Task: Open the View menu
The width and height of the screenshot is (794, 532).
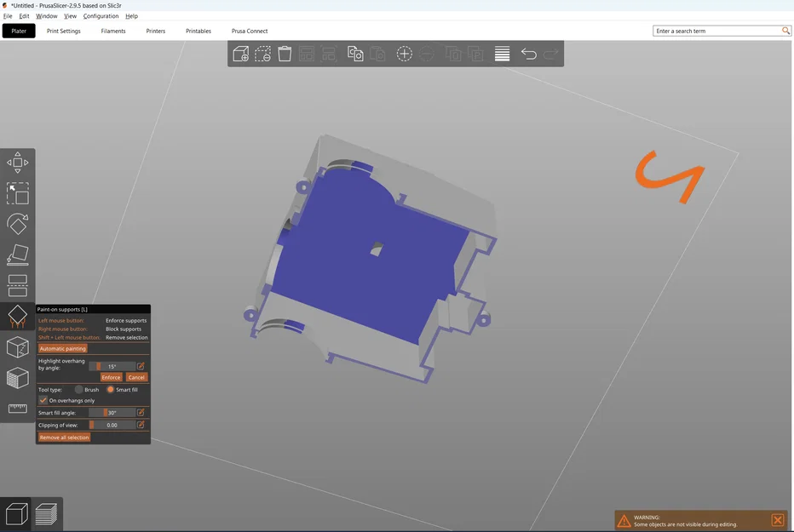Action: pyautogui.click(x=71, y=16)
